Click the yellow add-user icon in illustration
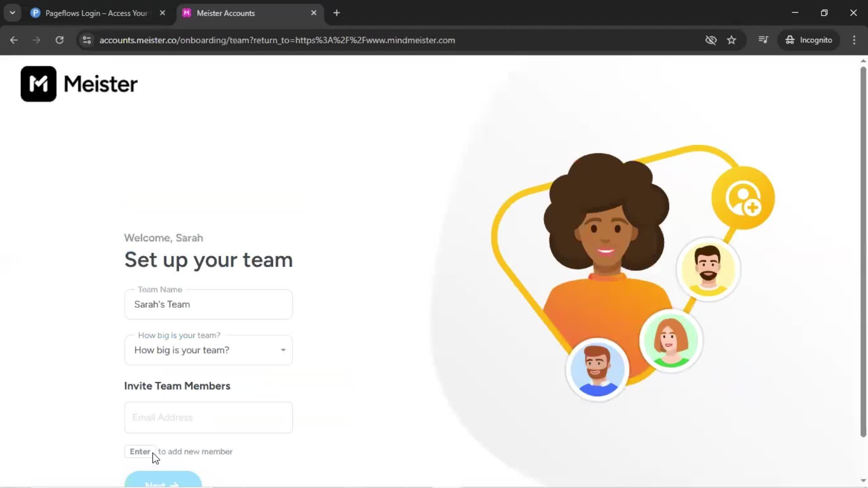 (x=743, y=198)
